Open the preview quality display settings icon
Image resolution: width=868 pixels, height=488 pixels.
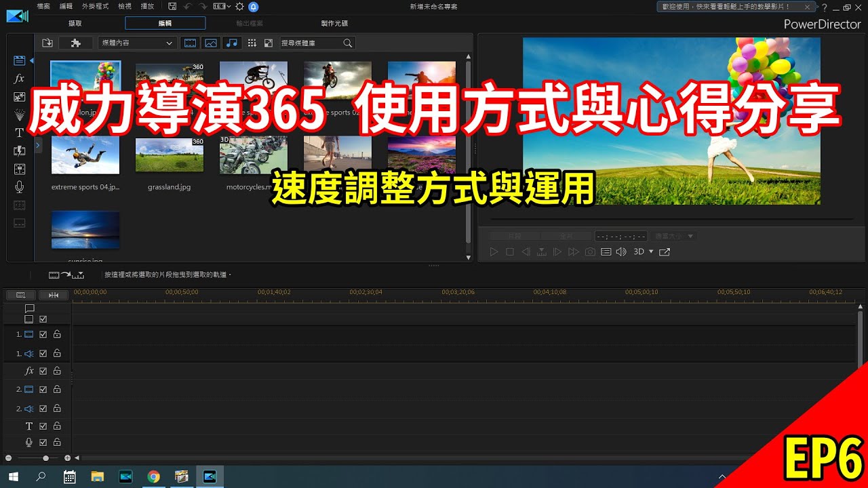(606, 251)
